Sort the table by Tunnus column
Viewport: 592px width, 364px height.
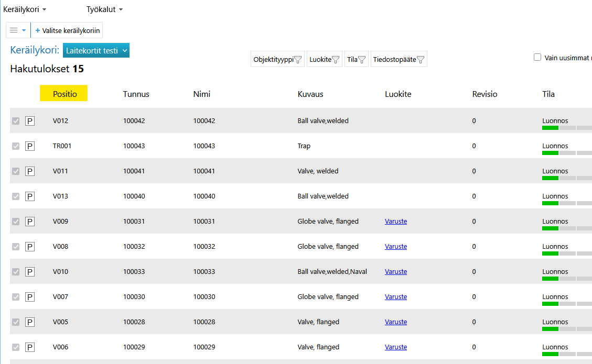click(136, 94)
